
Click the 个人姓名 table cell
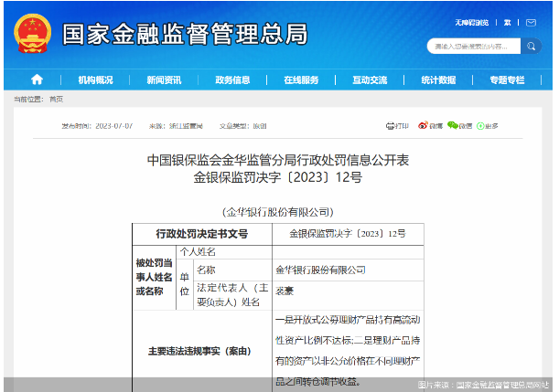tap(224, 252)
